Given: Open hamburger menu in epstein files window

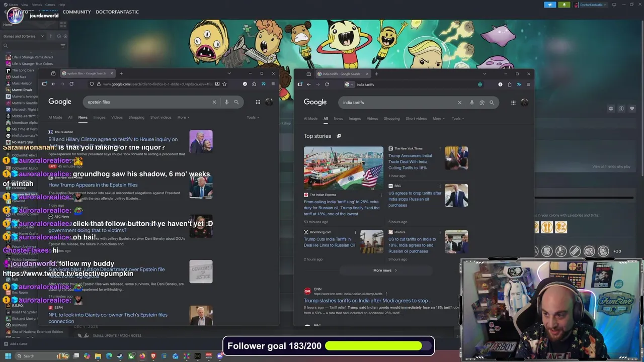Looking at the screenshot, I should click(x=273, y=84).
